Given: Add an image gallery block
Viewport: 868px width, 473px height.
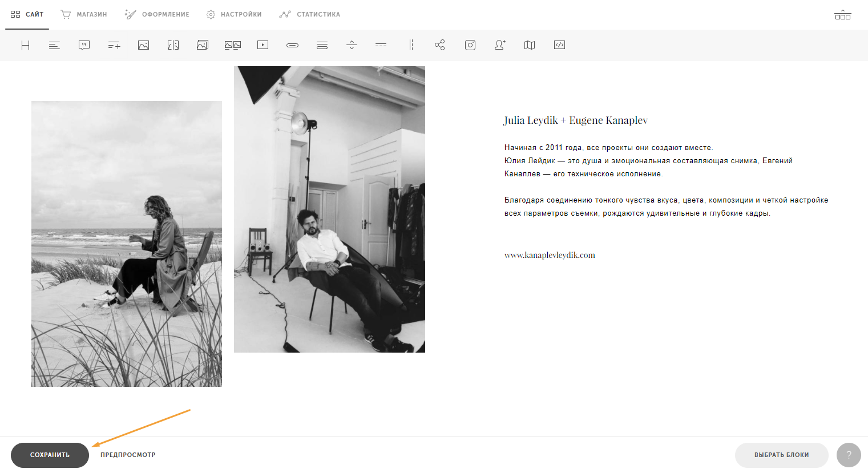Looking at the screenshot, I should 232,45.
